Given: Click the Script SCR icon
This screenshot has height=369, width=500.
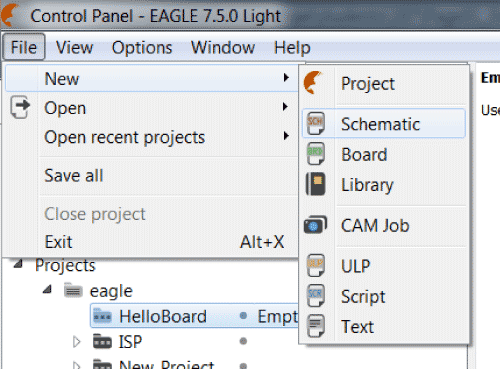Looking at the screenshot, I should (x=315, y=296).
